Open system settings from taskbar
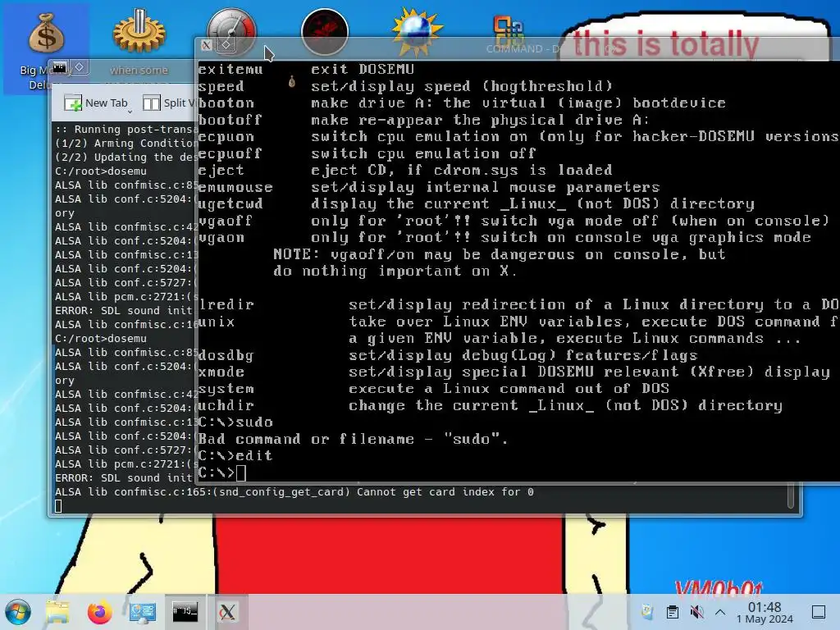 143,612
